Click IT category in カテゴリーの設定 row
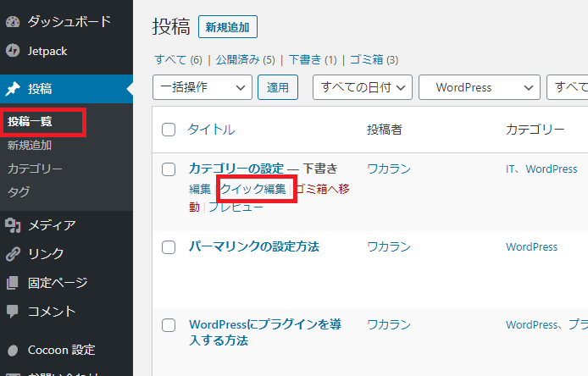 pos(510,169)
